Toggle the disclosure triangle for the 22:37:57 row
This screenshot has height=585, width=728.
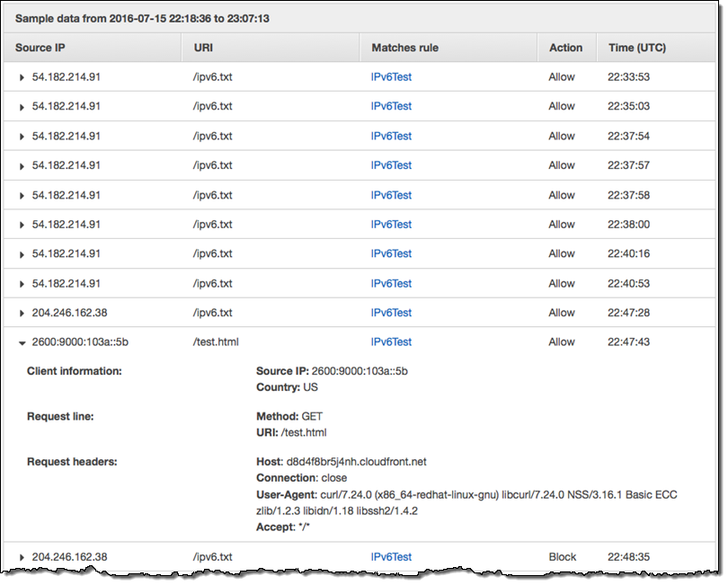tap(22, 165)
